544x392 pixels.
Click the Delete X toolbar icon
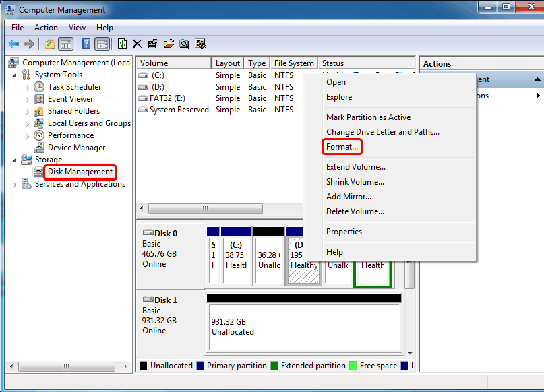coord(138,44)
